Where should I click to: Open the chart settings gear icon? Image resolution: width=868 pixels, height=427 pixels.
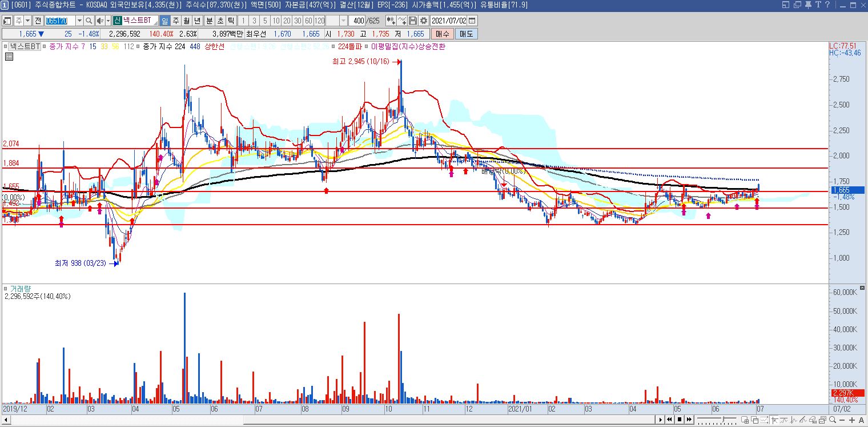point(423,21)
